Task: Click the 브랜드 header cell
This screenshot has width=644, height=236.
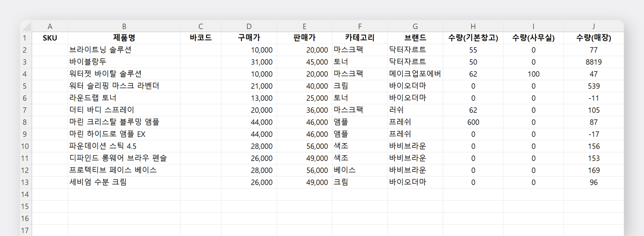Action: click(415, 38)
